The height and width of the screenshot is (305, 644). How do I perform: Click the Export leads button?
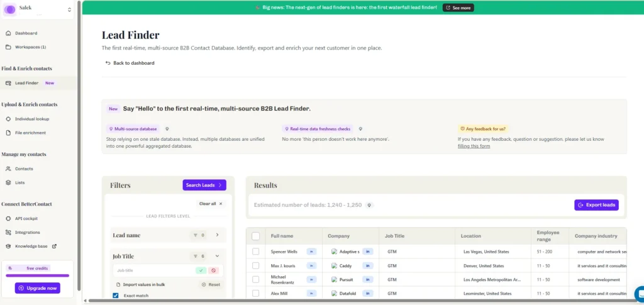point(596,205)
